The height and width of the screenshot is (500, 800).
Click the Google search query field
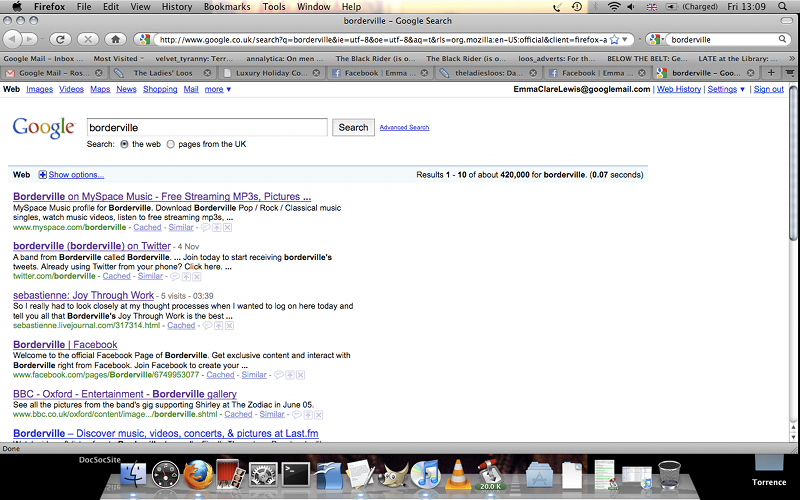tap(207, 128)
